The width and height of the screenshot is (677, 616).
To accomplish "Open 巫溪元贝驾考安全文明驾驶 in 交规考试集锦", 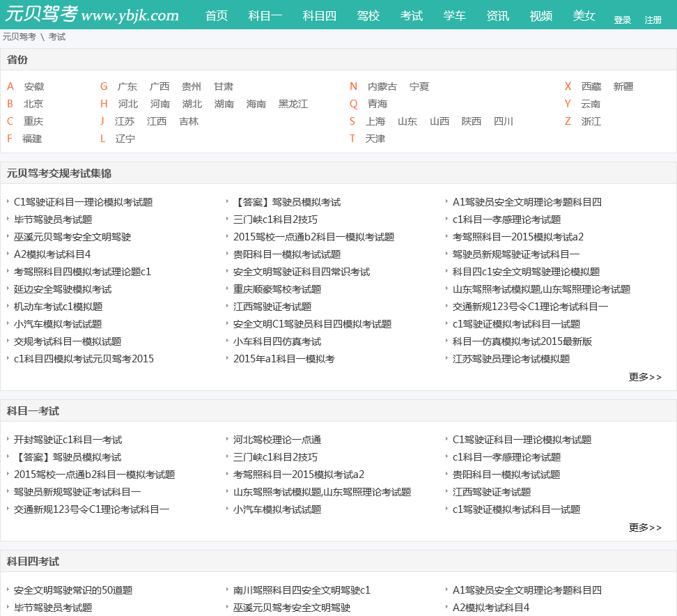I will click(72, 237).
